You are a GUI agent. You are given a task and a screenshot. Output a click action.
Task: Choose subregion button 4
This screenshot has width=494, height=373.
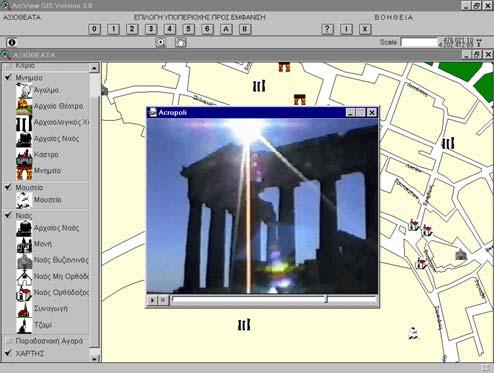pos(170,29)
